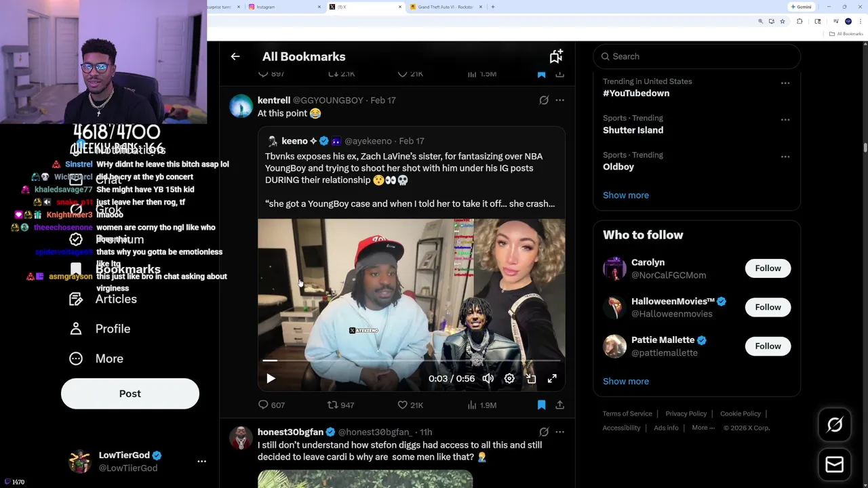Expand the footer More menu
Image resolution: width=868 pixels, height=488 pixels.
tap(703, 428)
